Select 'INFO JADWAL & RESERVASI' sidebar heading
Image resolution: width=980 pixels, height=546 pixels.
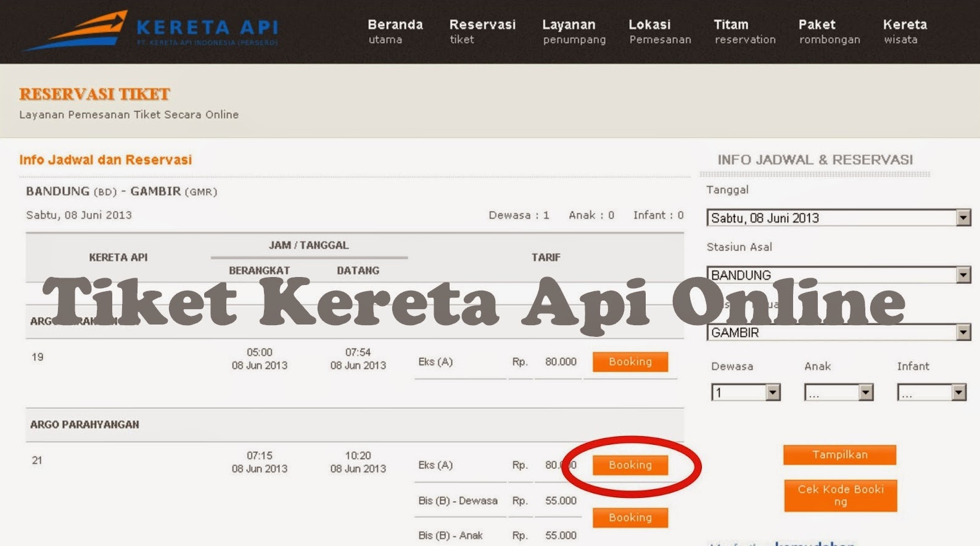(x=815, y=160)
